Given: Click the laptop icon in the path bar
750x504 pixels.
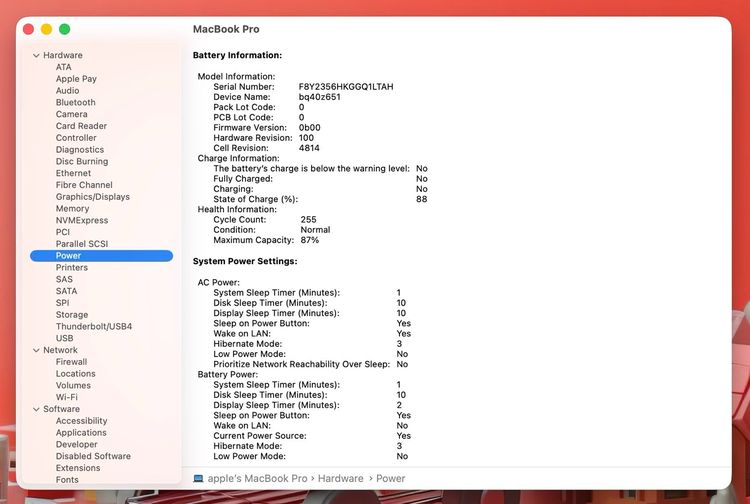Looking at the screenshot, I should coord(199,479).
